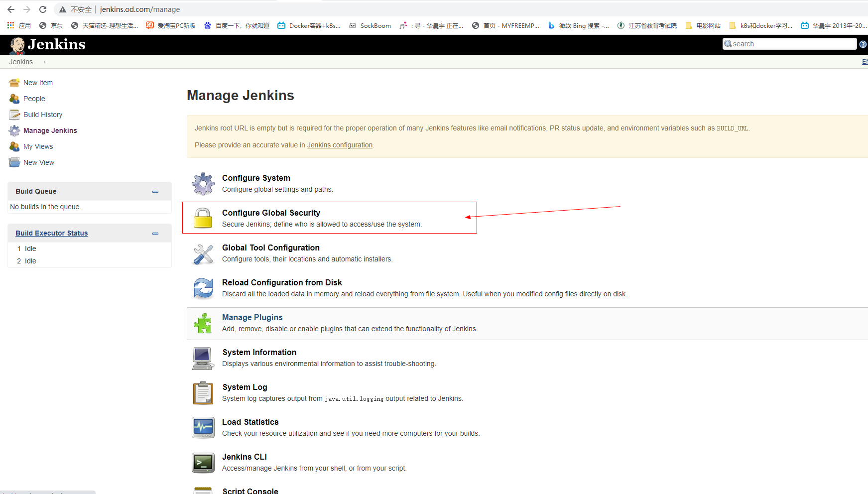868x494 pixels.
Task: Open the New Item link
Action: click(x=38, y=83)
